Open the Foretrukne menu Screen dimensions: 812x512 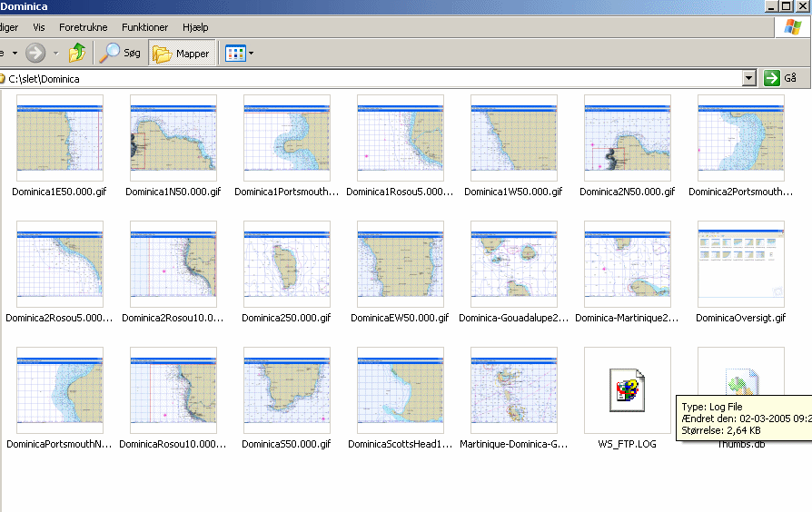pos(84,27)
